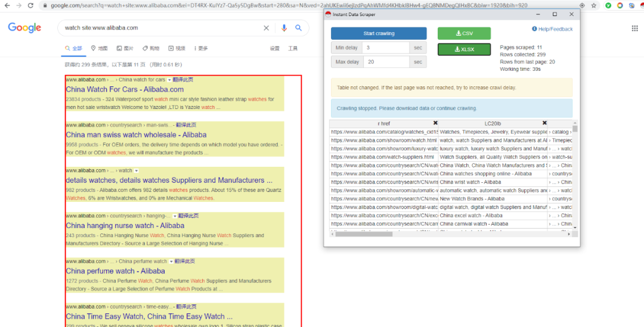The height and width of the screenshot is (327, 644).
Task: Click the Start crawling button
Action: click(x=379, y=33)
